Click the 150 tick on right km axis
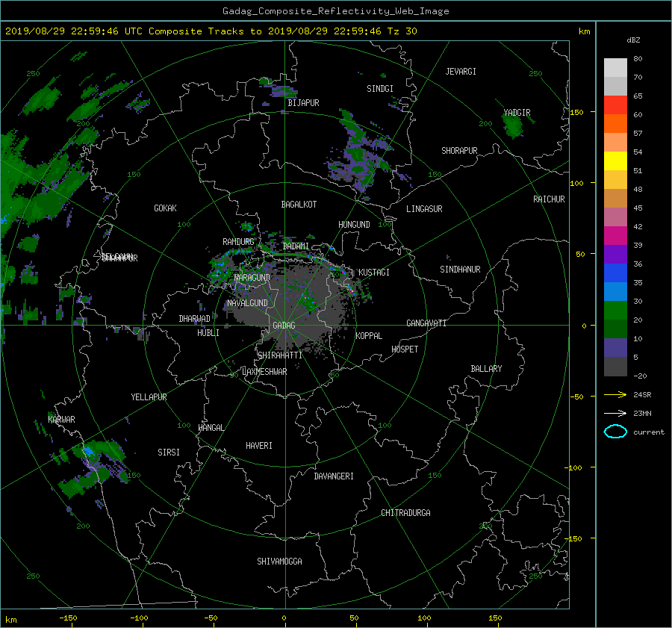672x628 pixels. (577, 112)
